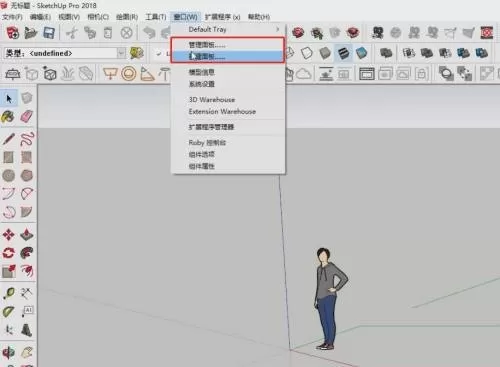Toggle Hidden Line face style
The image size is (500, 367).
point(307,53)
